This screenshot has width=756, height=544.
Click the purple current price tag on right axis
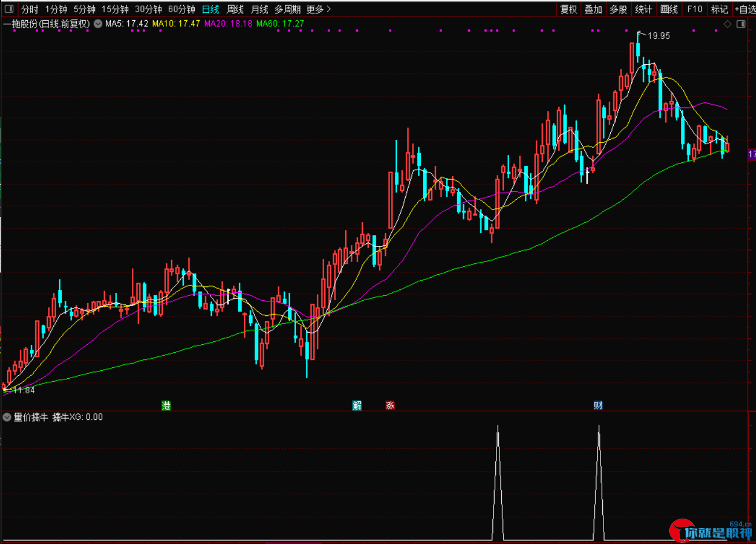[x=752, y=154]
